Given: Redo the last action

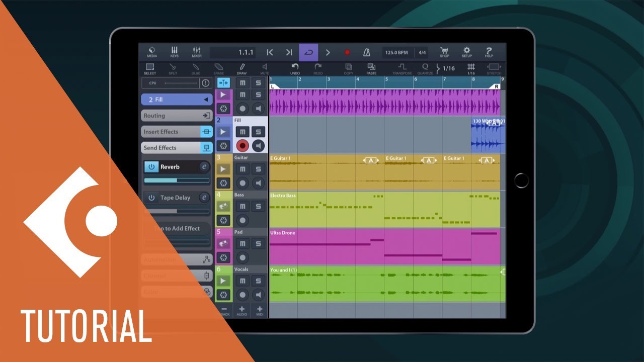Looking at the screenshot, I should (x=318, y=69).
